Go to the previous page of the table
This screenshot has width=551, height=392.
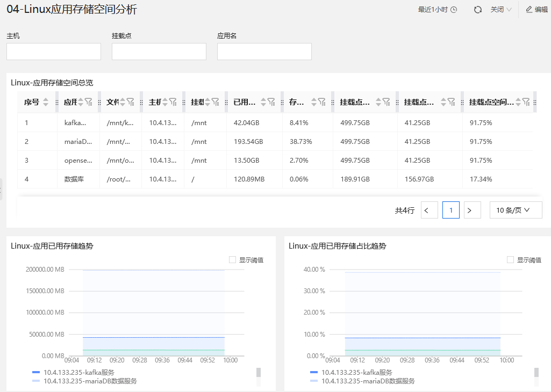click(430, 210)
